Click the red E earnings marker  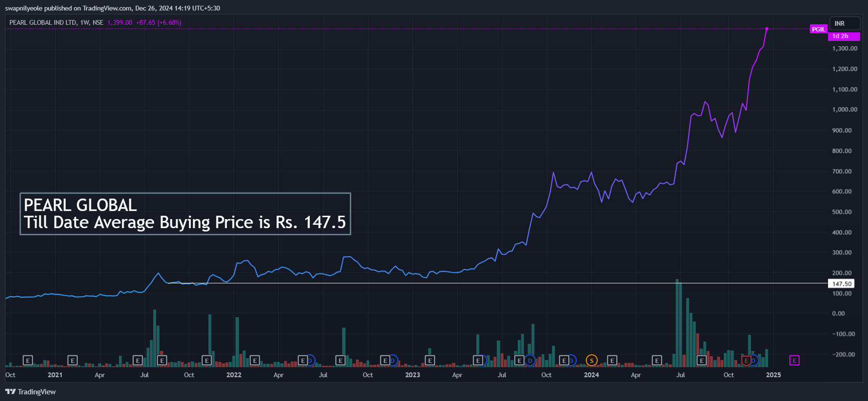click(746, 361)
